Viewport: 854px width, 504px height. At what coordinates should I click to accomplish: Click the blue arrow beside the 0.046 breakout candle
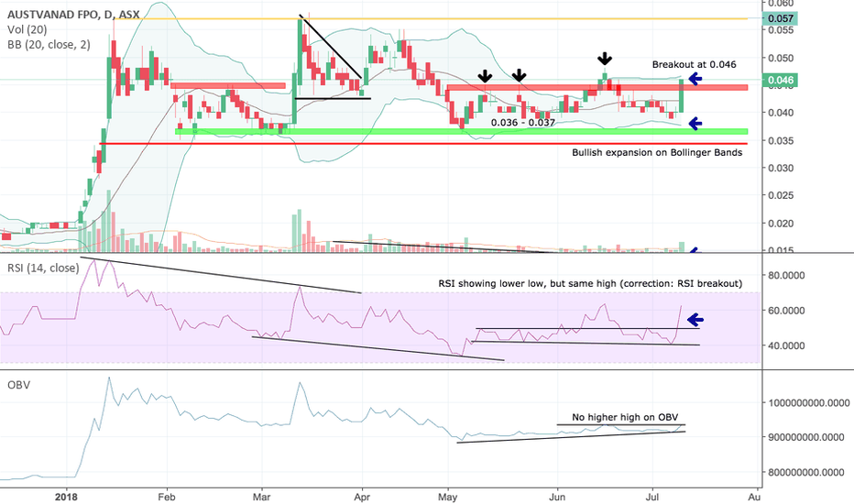pyautogui.click(x=695, y=79)
